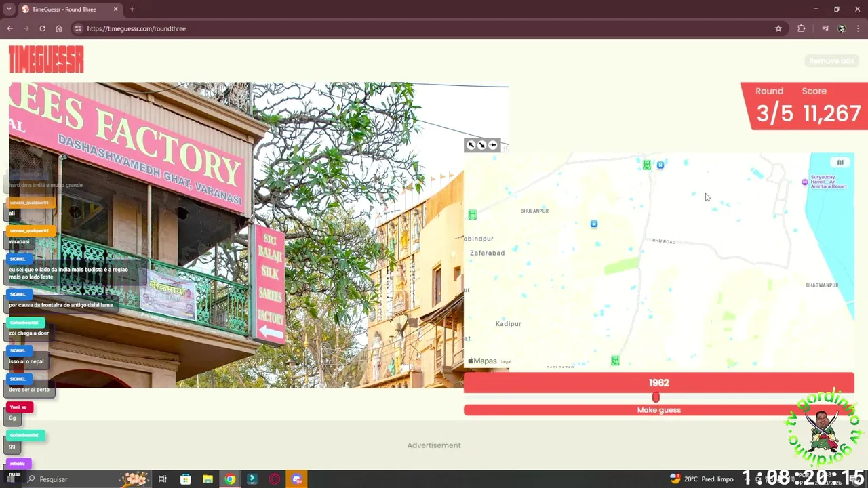Viewport: 868px width, 488px height.
Task: Open the browser profile avatar
Action: pyautogui.click(x=842, y=28)
